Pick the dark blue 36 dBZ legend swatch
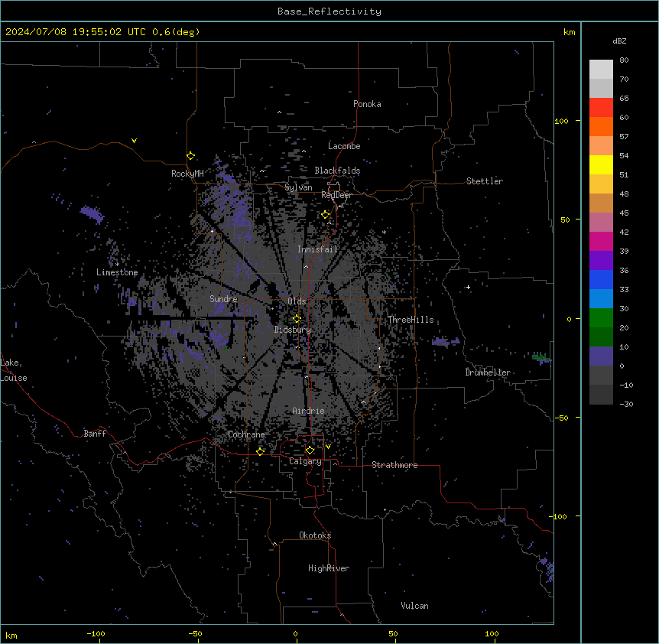The image size is (659, 644). pyautogui.click(x=601, y=279)
